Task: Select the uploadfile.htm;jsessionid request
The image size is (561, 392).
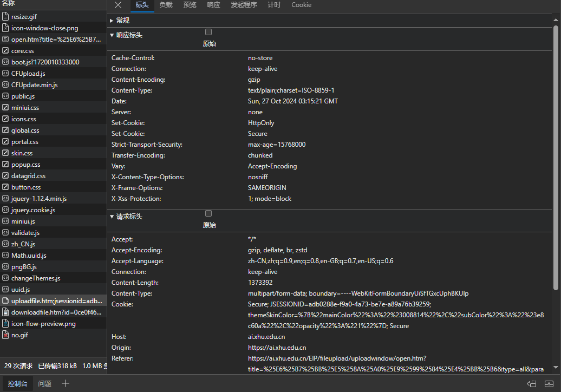Action: pos(54,301)
